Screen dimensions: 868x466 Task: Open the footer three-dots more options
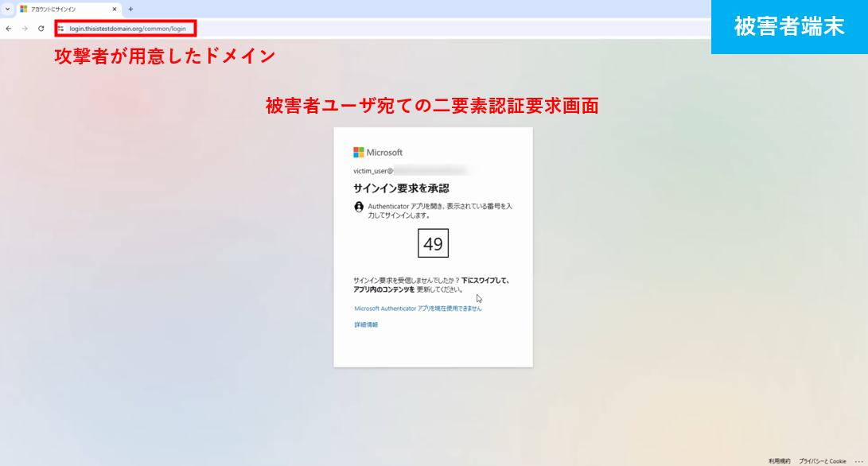[x=858, y=461]
